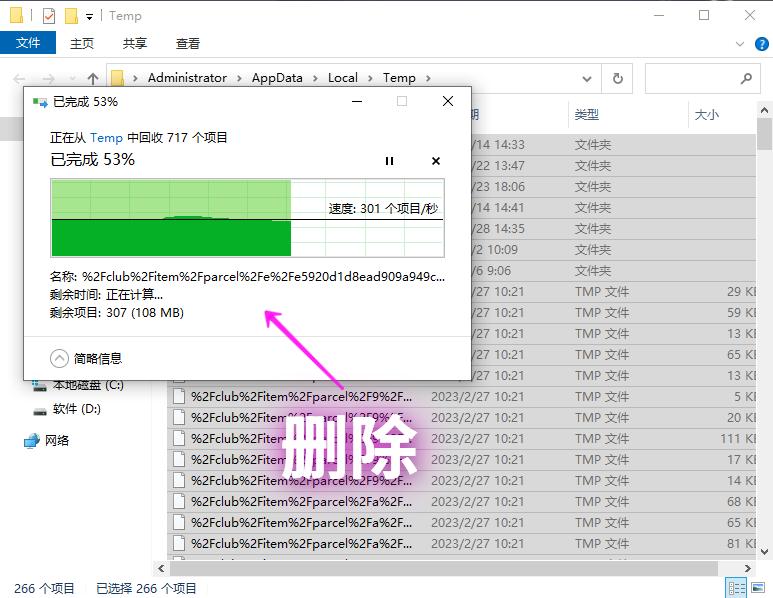Click the file icon of the 111 KB TMP file
This screenshot has height=598, width=773.
click(179, 438)
